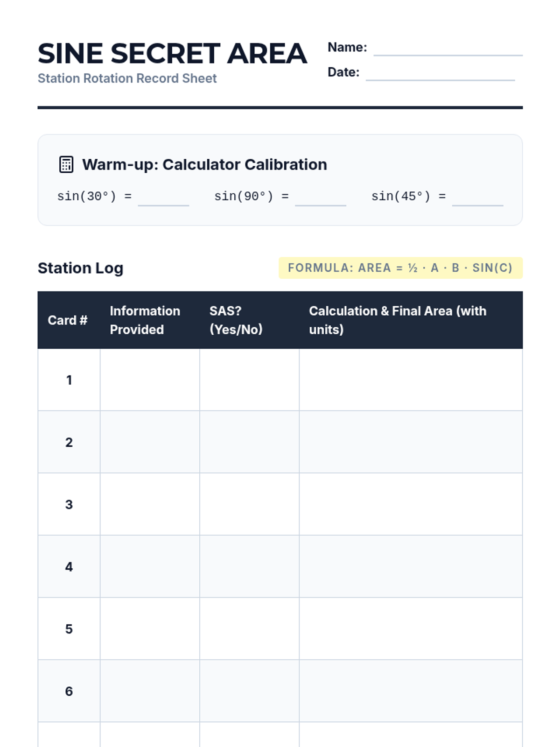This screenshot has width=560, height=747.
Task: Click the Station Log heading
Action: pyautogui.click(x=80, y=268)
